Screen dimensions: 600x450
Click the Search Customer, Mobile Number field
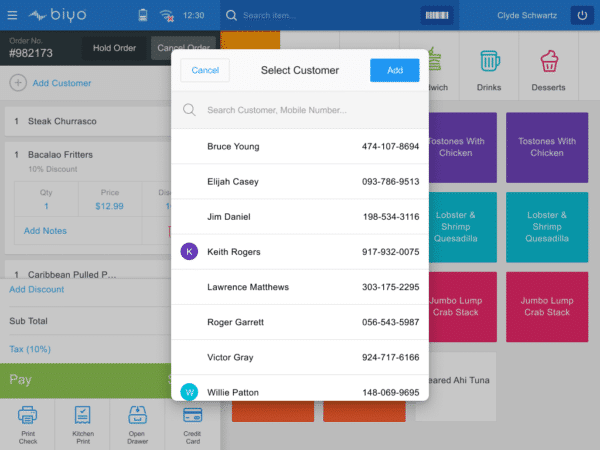click(x=300, y=110)
